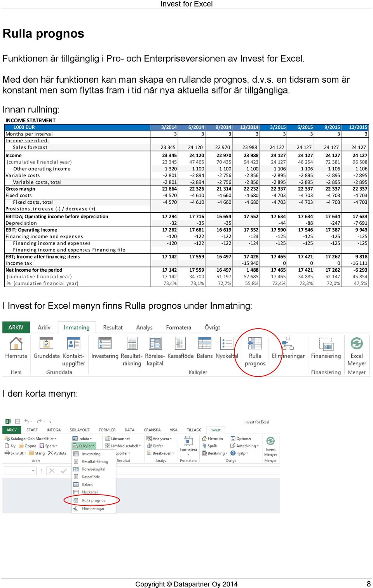Click the Excel logo in the title bar
The width and height of the screenshot is (373, 588).
coord(8,421)
